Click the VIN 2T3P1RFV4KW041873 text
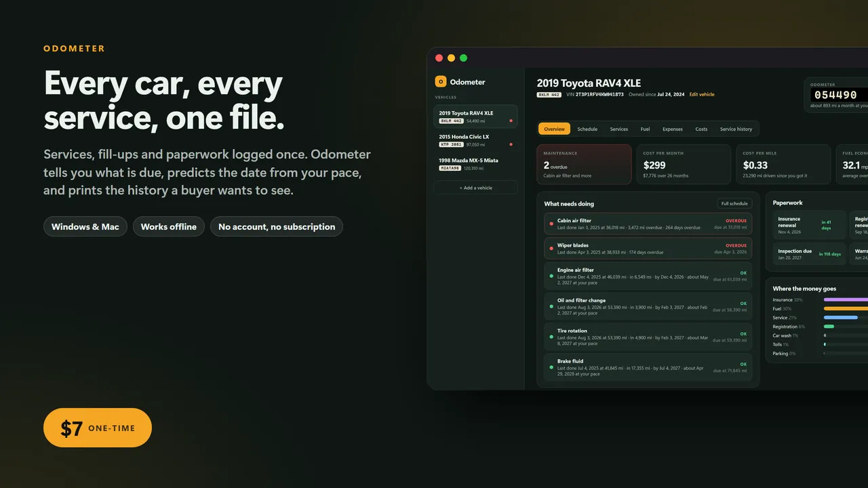The width and height of the screenshot is (868, 488). coord(595,95)
